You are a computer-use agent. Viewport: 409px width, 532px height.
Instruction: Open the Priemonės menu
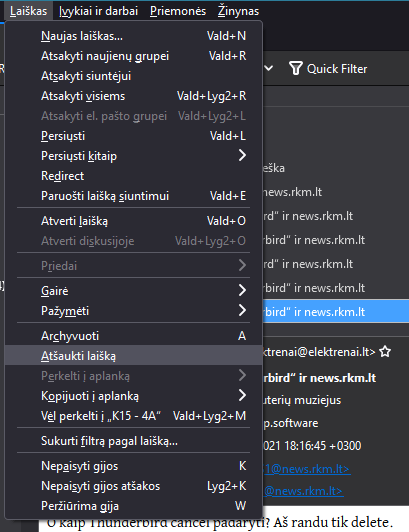coord(178,11)
